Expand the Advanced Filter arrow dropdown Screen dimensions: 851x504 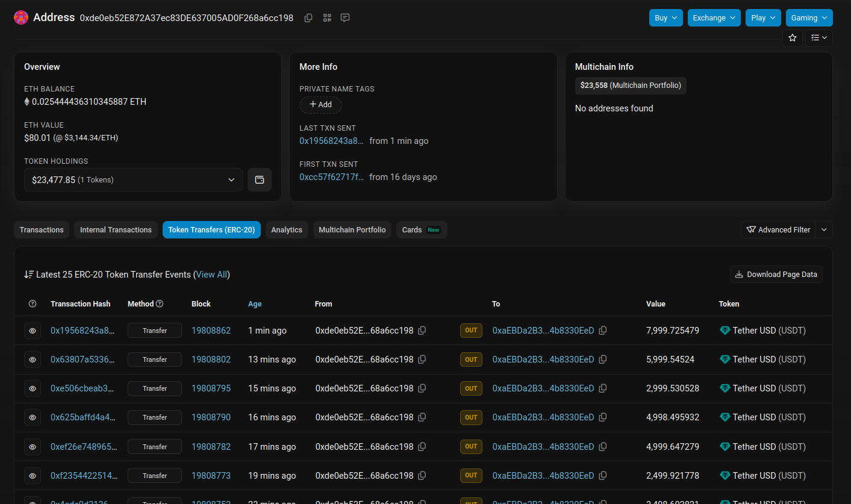coord(825,229)
